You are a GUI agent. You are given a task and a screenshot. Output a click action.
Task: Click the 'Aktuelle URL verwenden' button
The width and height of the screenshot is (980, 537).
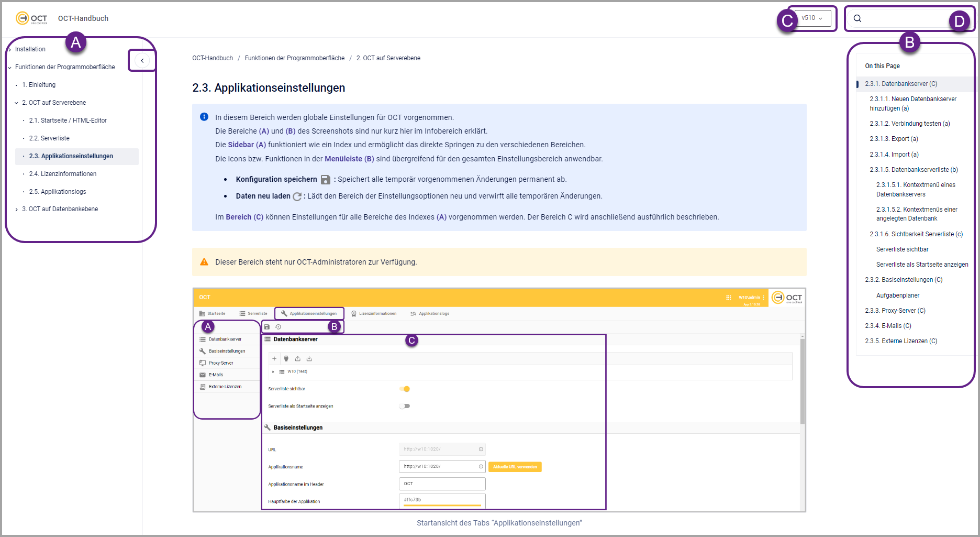coord(515,467)
